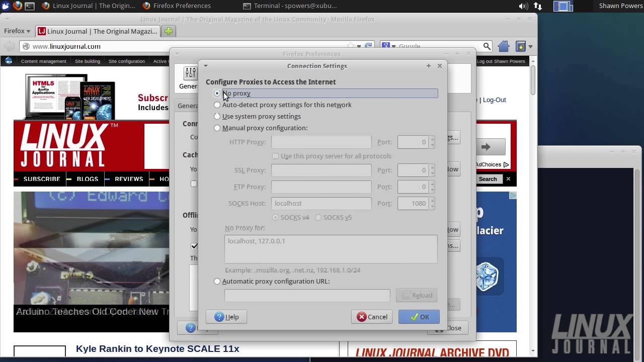The height and width of the screenshot is (362, 644).
Task: Open the Content management admin menu
Action: point(43,61)
